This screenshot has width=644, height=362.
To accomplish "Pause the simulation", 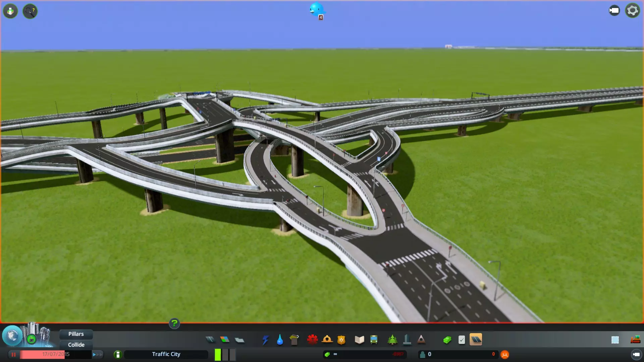I will [13, 354].
